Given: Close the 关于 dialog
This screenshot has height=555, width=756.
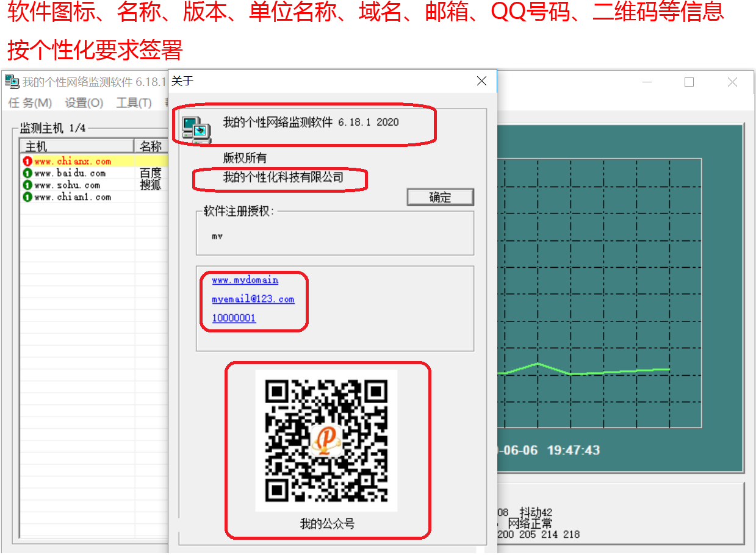Looking at the screenshot, I should coord(481,81).
